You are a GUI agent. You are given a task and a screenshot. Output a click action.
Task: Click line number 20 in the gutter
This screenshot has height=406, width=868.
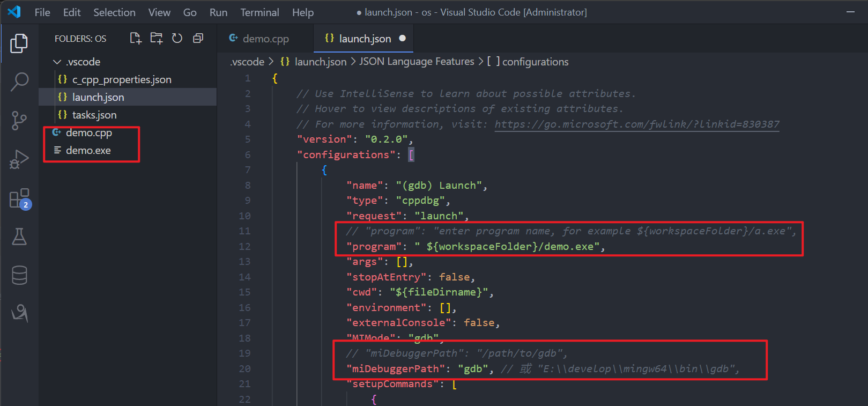[x=244, y=368]
